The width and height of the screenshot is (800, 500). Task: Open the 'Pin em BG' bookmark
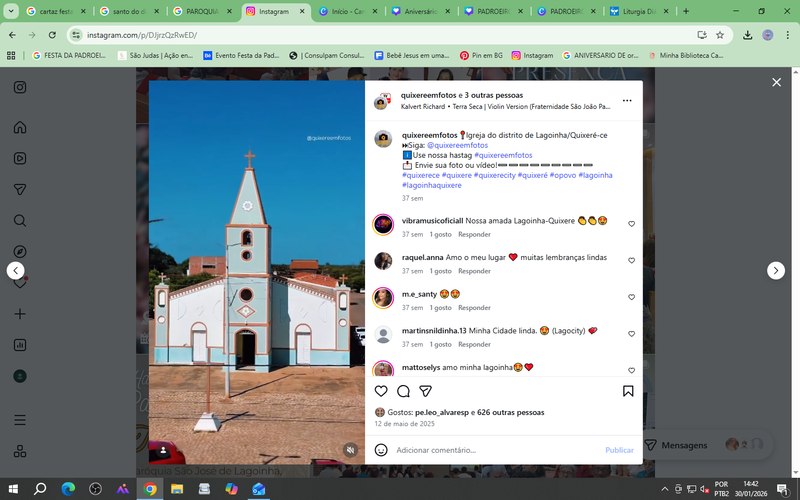[481, 55]
